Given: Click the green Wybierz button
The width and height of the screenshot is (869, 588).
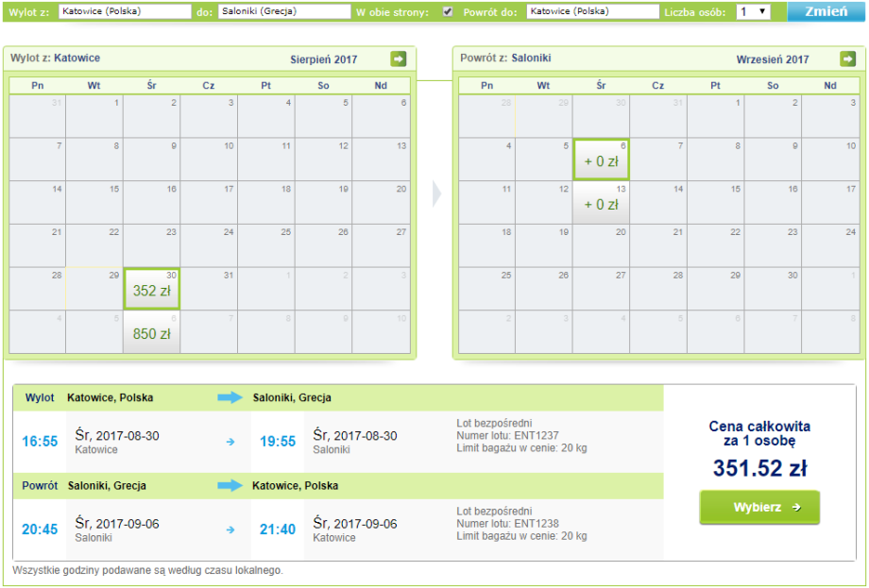Looking at the screenshot, I should (x=759, y=507).
